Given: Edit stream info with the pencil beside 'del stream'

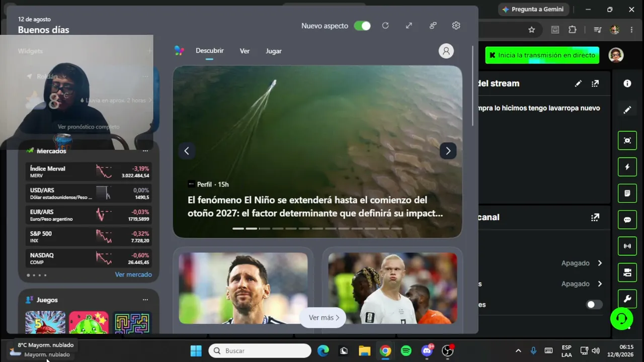Looking at the screenshot, I should (578, 83).
